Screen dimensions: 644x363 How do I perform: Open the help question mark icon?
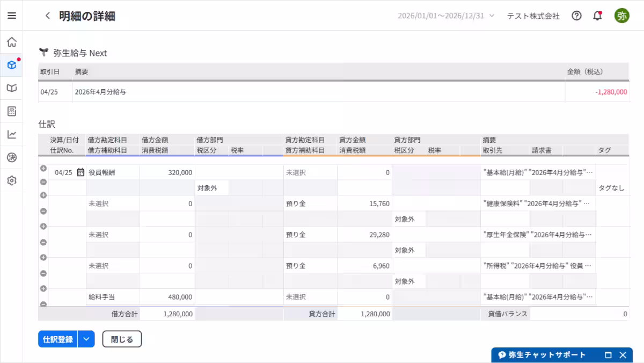576,16
